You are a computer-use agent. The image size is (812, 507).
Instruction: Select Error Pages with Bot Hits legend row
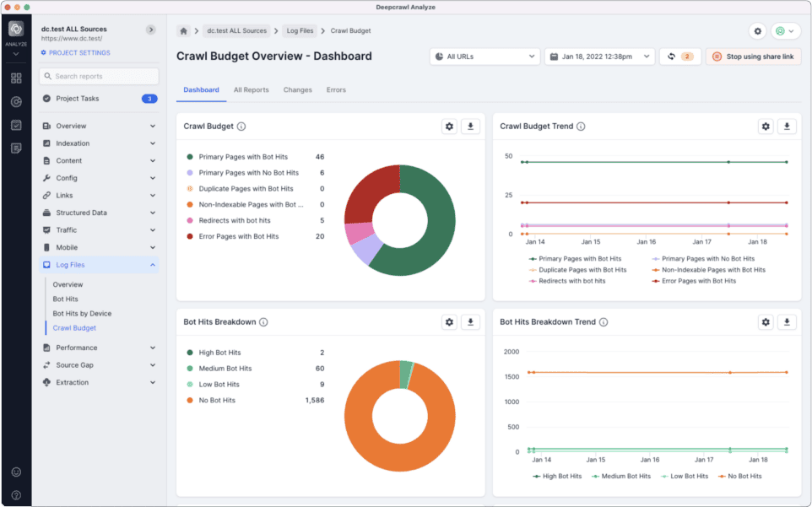point(255,236)
